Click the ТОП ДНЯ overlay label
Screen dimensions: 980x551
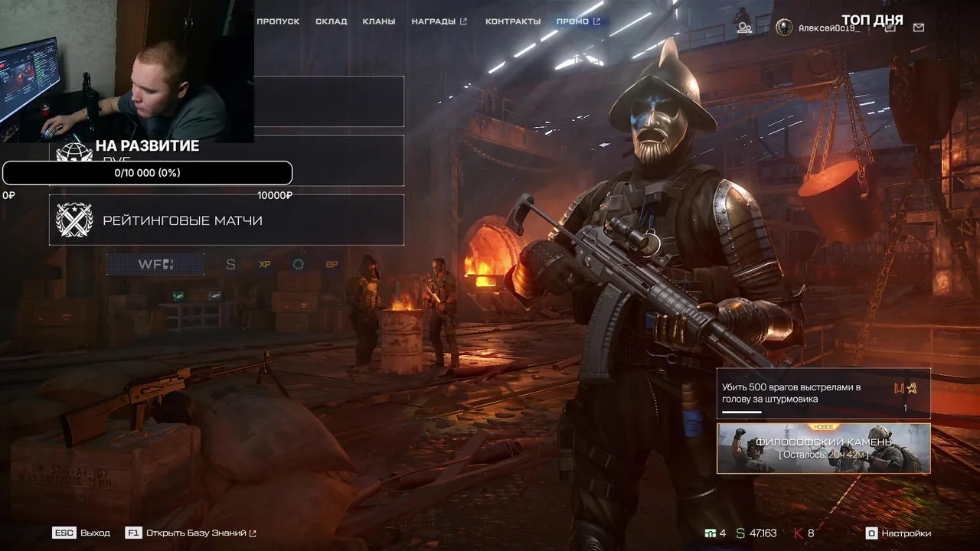click(873, 21)
